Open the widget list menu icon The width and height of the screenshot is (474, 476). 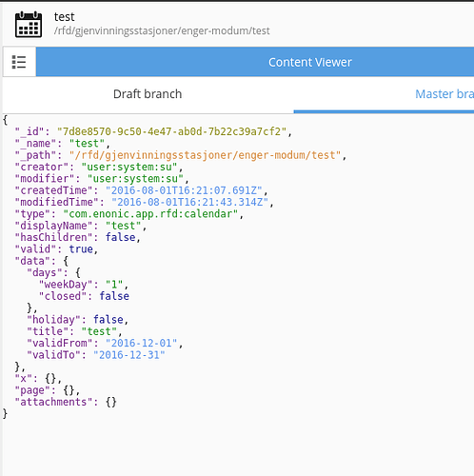tap(19, 62)
